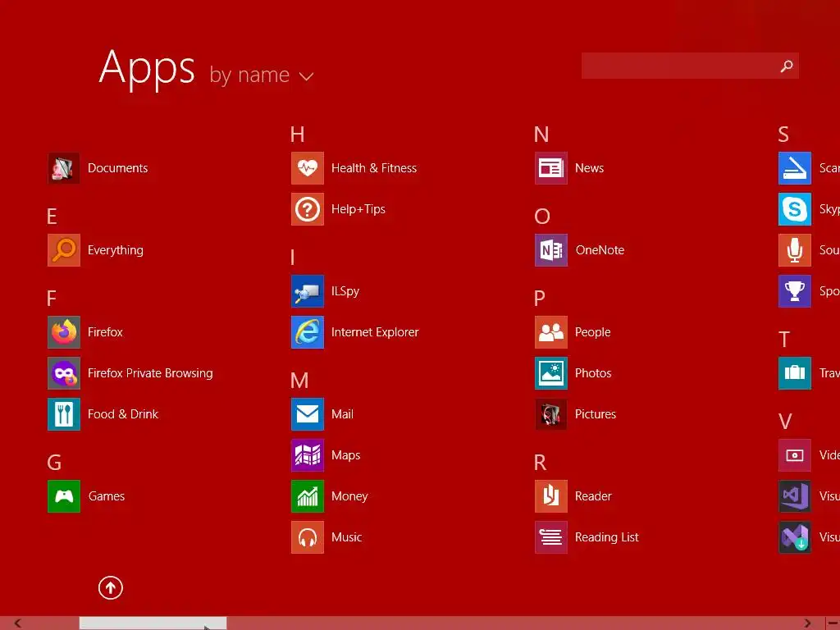Open Internet Explorer icon
Image resolution: width=840 pixels, height=630 pixels.
[308, 332]
